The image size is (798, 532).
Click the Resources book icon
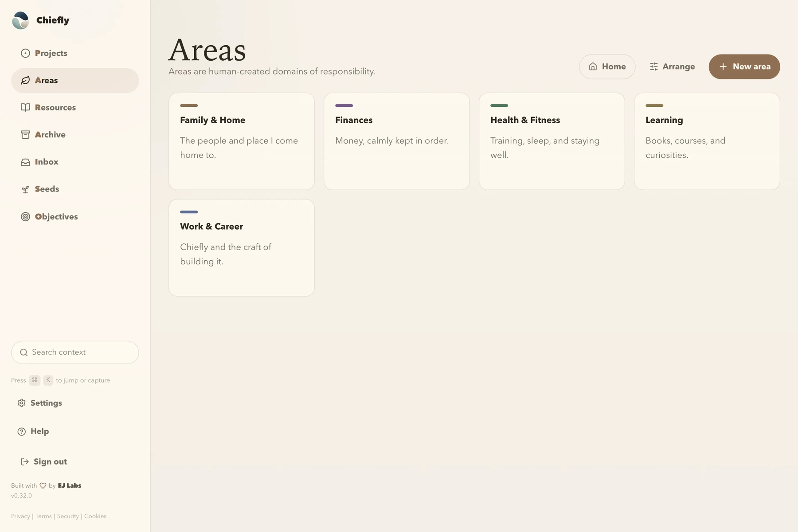[x=26, y=107]
